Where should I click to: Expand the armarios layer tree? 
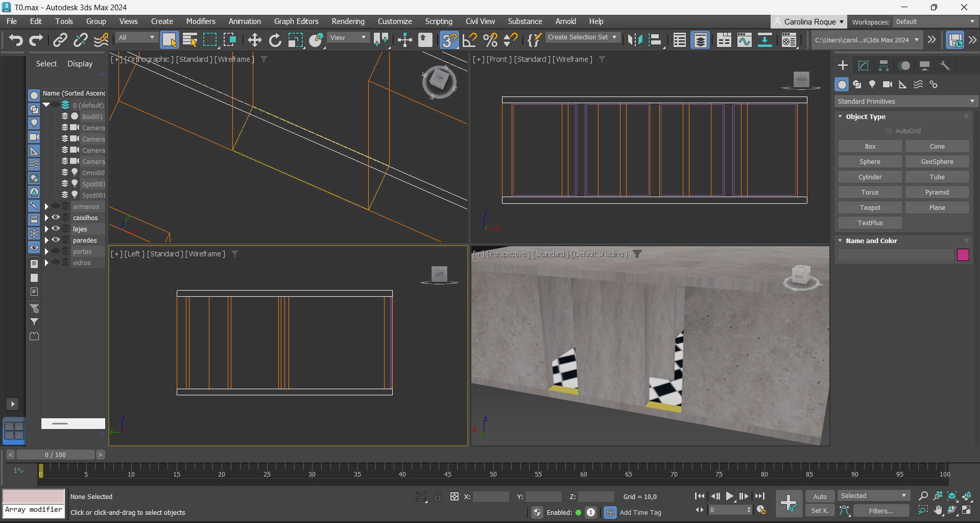click(x=46, y=206)
